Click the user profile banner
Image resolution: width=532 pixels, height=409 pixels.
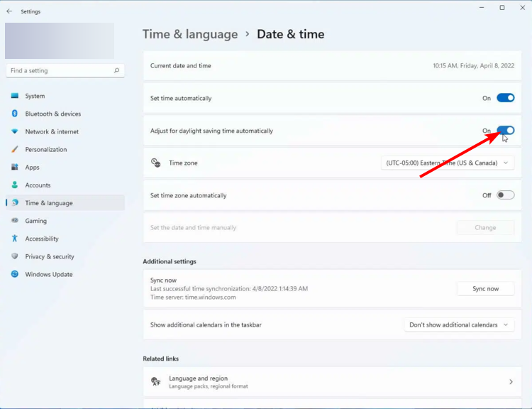[x=60, y=40]
